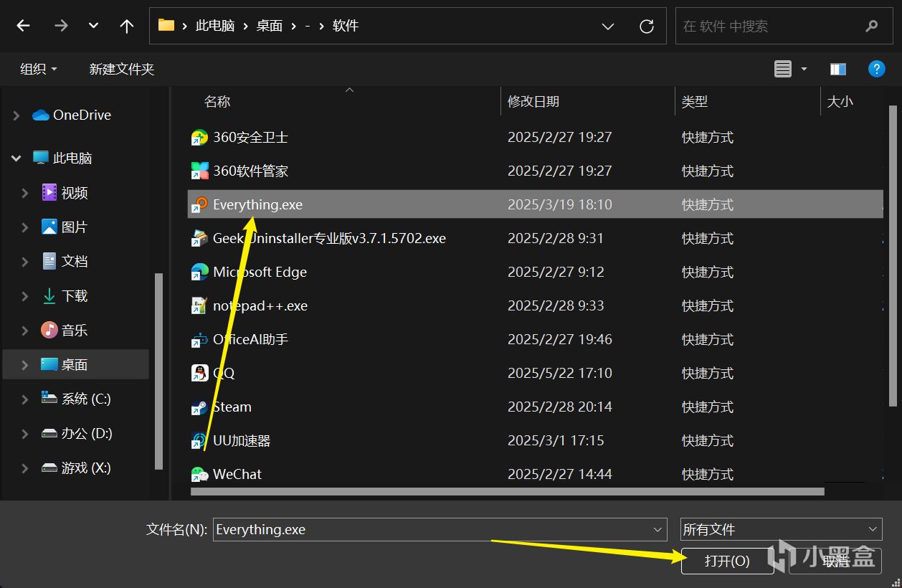The width and height of the screenshot is (902, 588).
Task: Expand the OneDrive tree node
Action: pyautogui.click(x=16, y=115)
